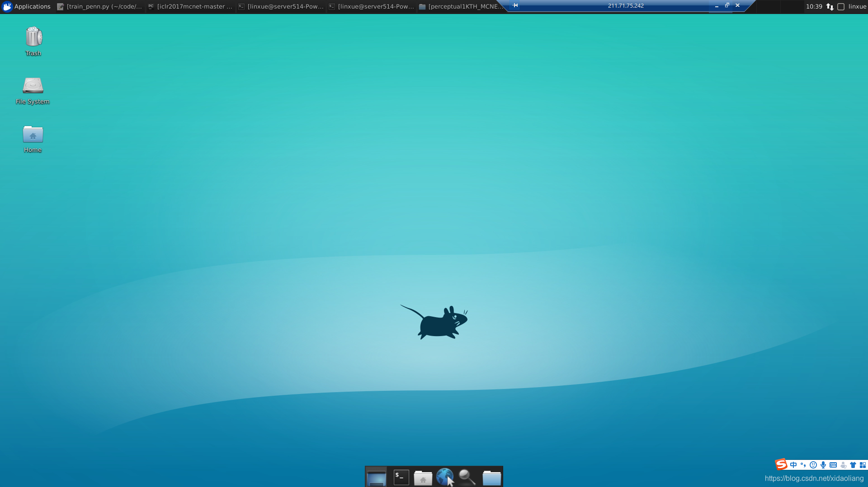This screenshot has height=487, width=868.
Task: Click the Show Desktop dock icon
Action: 376,477
